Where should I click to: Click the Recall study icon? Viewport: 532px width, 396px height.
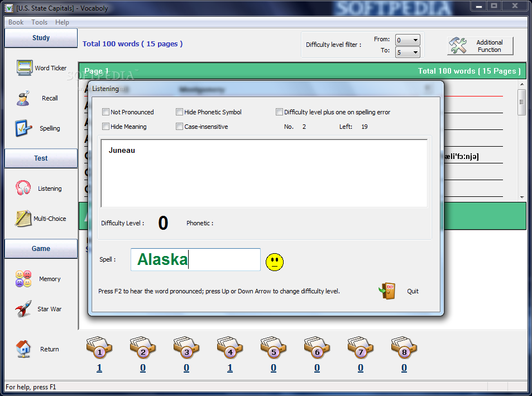coord(23,98)
